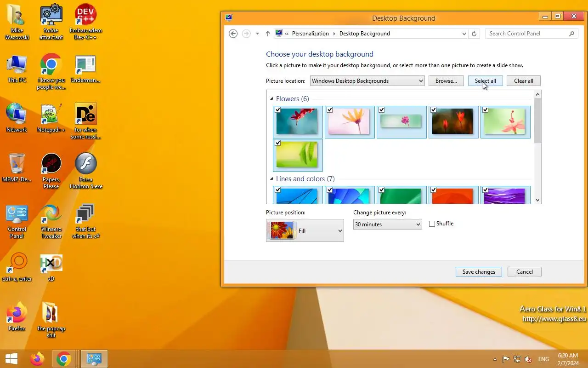Launch the Firefox desktop shortcut
588x368 pixels.
[17, 316]
